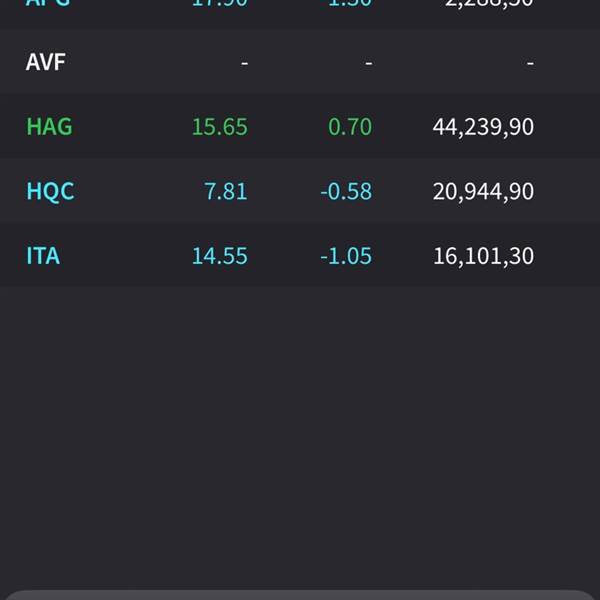The image size is (600, 600).
Task: Open the AVF stock ticker
Action: tap(46, 62)
